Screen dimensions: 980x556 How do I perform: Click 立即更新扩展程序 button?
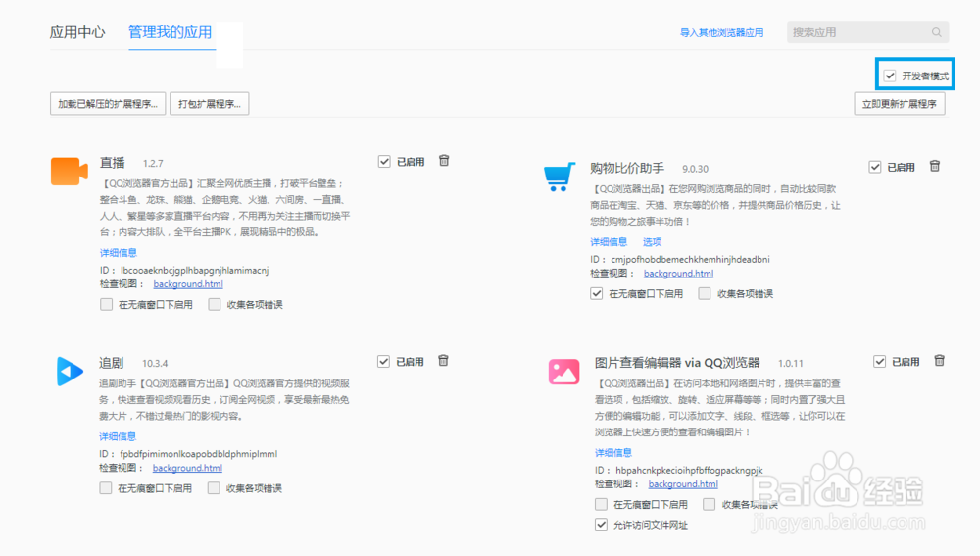[900, 104]
